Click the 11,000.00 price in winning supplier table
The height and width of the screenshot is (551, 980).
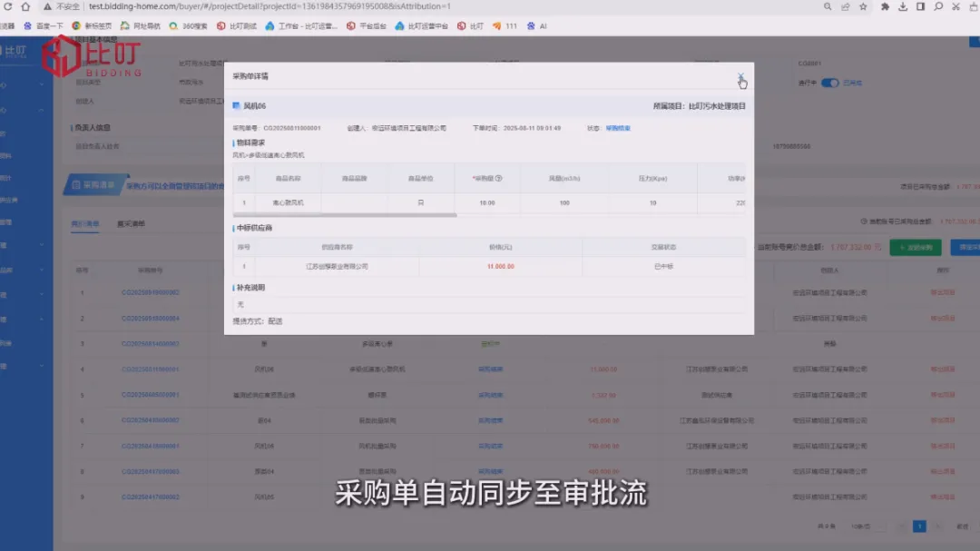pos(501,267)
